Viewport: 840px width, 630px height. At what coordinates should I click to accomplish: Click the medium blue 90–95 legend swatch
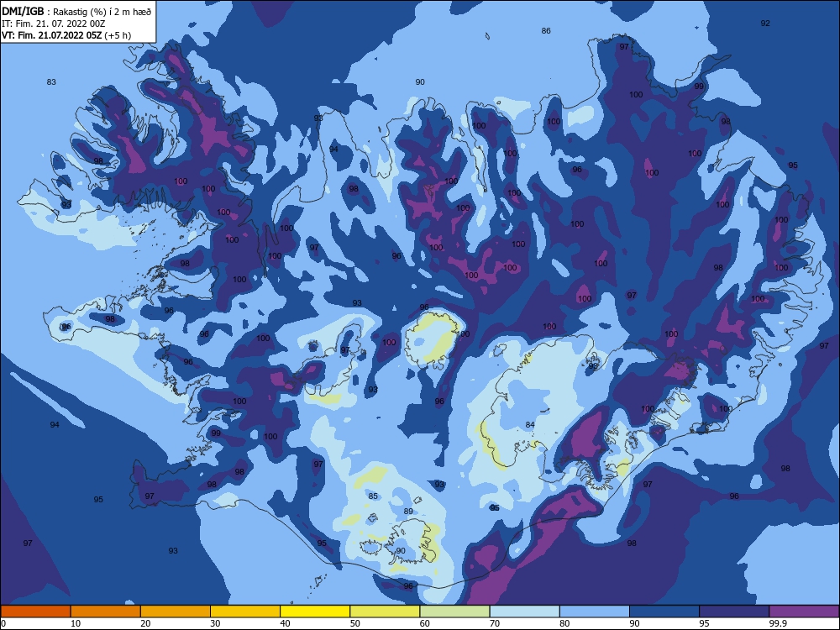coord(664,612)
